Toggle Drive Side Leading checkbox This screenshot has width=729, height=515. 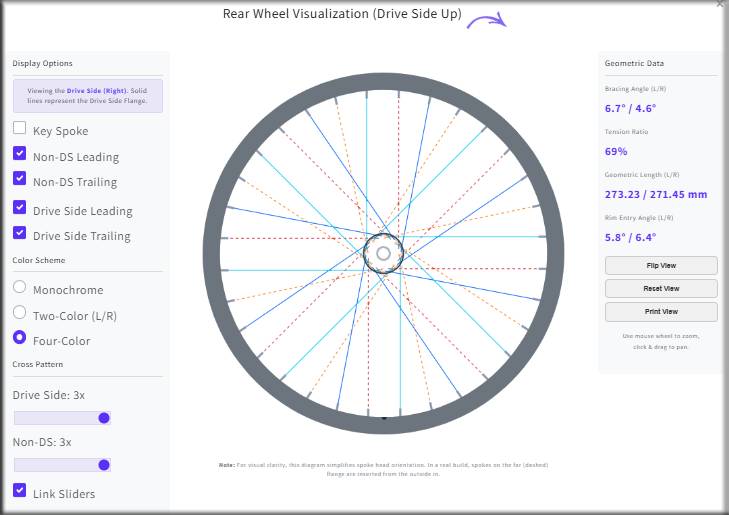click(20, 209)
